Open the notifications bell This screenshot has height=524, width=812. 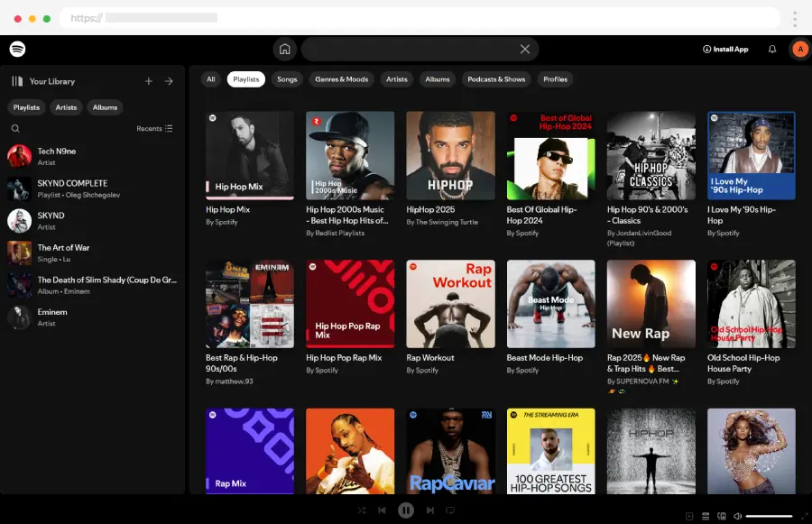(x=772, y=50)
